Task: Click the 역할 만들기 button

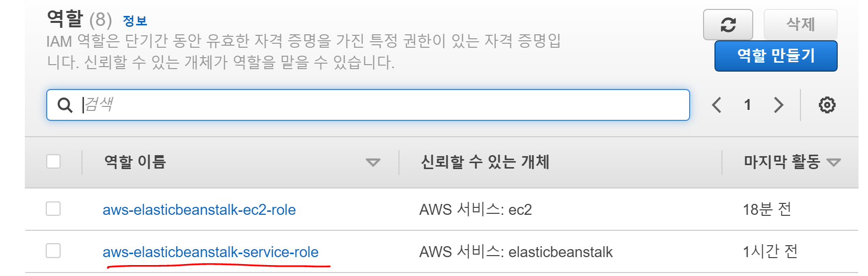Action: 776,56
